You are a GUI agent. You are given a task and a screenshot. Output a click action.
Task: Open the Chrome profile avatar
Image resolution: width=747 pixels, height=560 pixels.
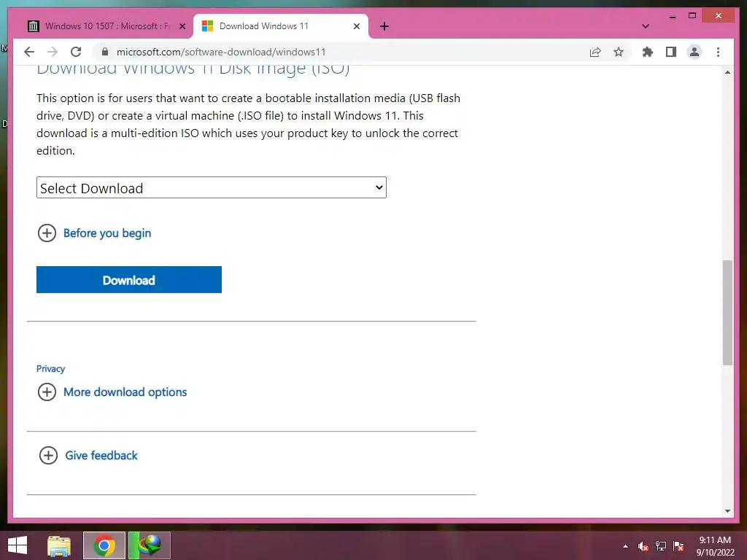click(694, 52)
